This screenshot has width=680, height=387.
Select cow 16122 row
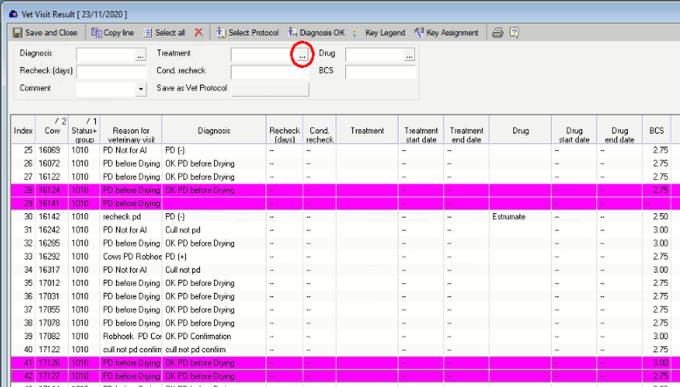345,177
